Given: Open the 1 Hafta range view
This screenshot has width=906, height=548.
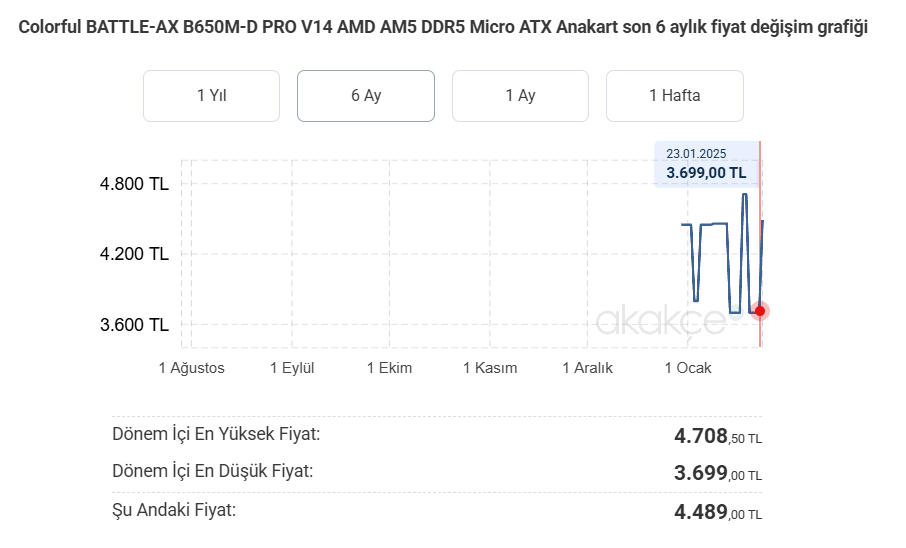Looking at the screenshot, I should tap(674, 96).
